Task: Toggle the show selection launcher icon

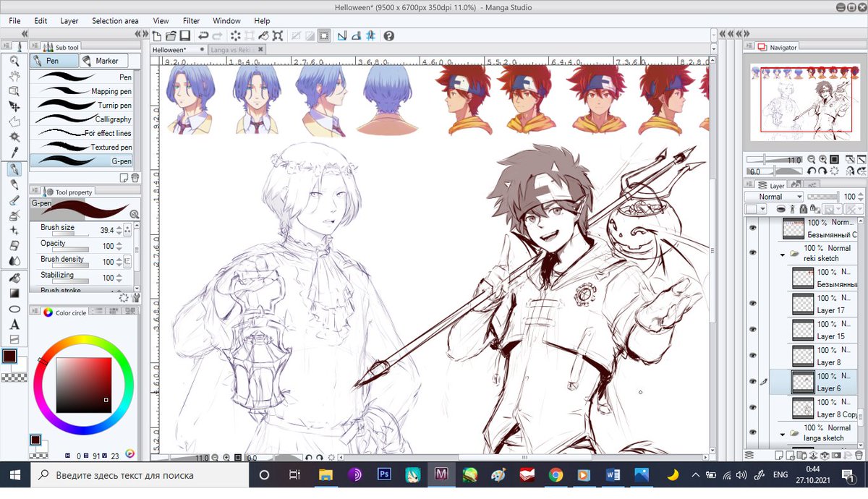Action: pyautogui.click(x=324, y=35)
